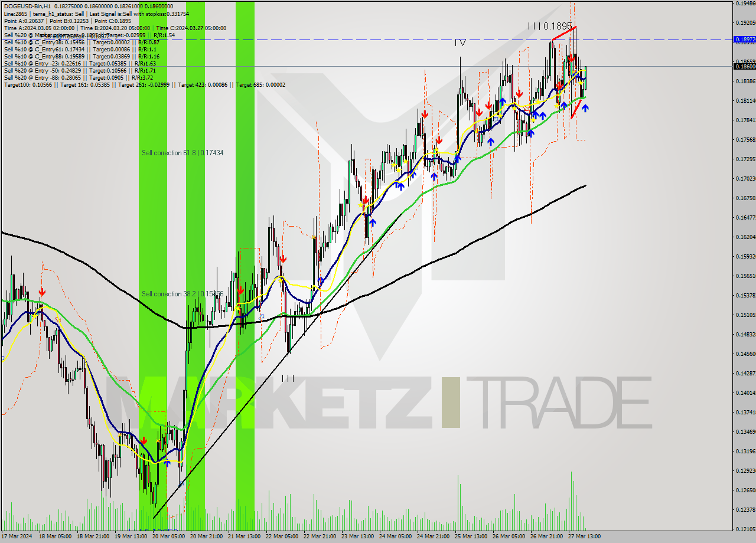Click the 0.1401 price axis label
Screen dimensions: 756x543
745,393
